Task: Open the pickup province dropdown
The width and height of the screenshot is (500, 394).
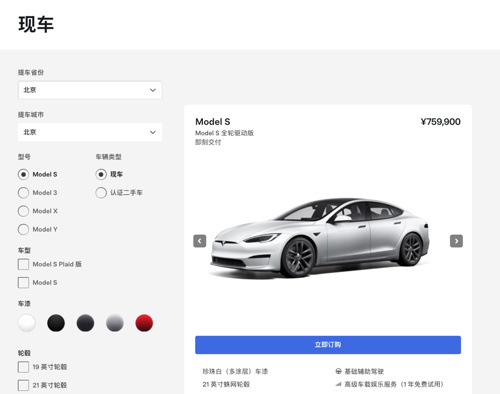Action: pos(90,90)
